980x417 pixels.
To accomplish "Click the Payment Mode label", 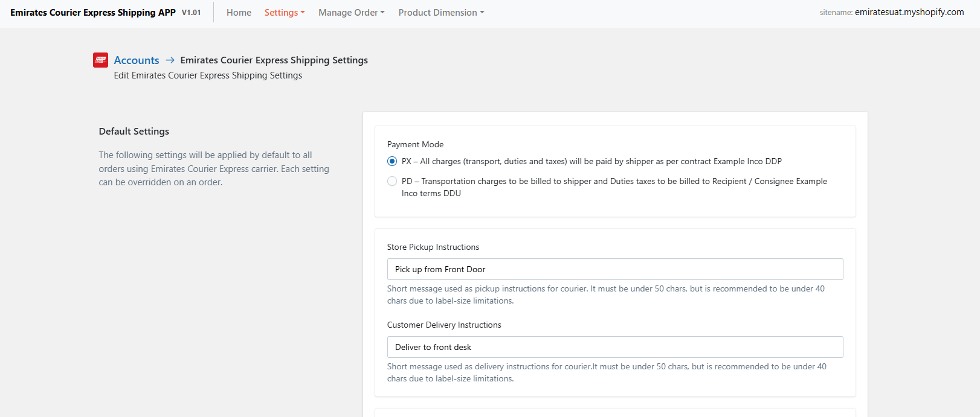I will point(415,144).
